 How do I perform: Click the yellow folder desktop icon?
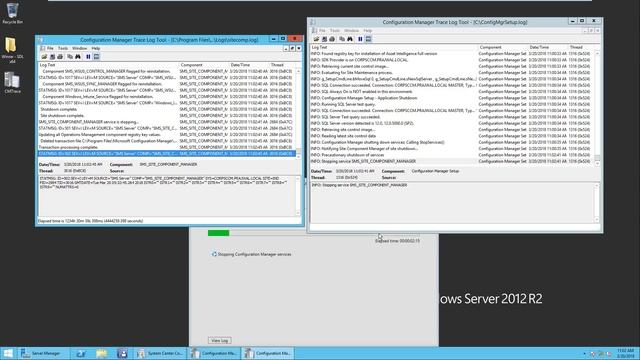[12, 50]
